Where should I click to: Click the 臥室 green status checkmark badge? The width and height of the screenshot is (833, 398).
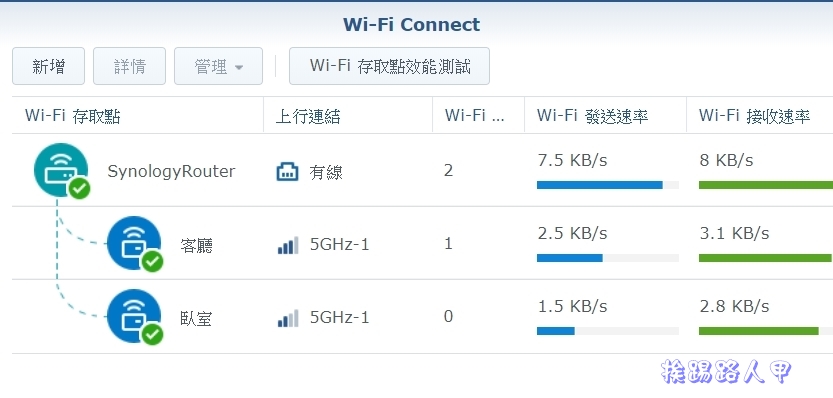click(152, 334)
